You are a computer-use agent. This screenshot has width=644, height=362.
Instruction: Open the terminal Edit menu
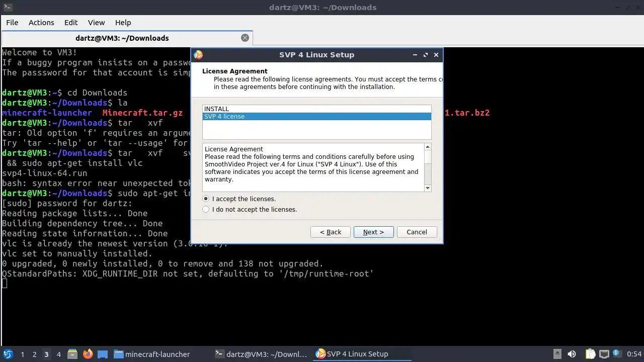click(x=71, y=23)
